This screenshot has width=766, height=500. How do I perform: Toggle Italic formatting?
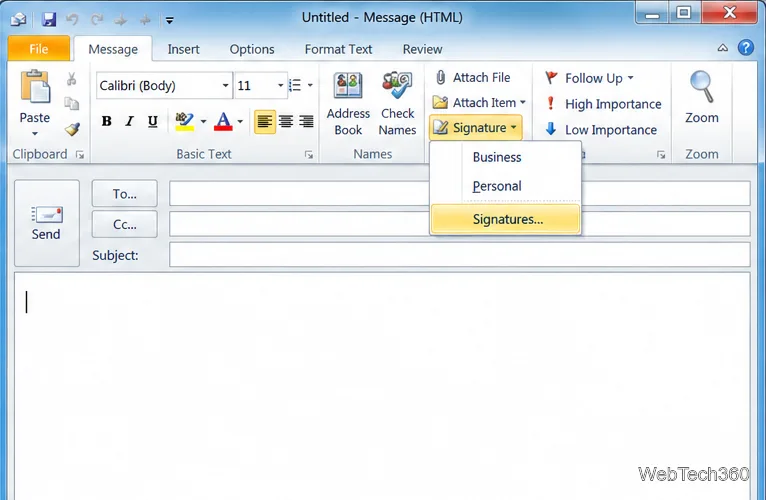(129, 121)
